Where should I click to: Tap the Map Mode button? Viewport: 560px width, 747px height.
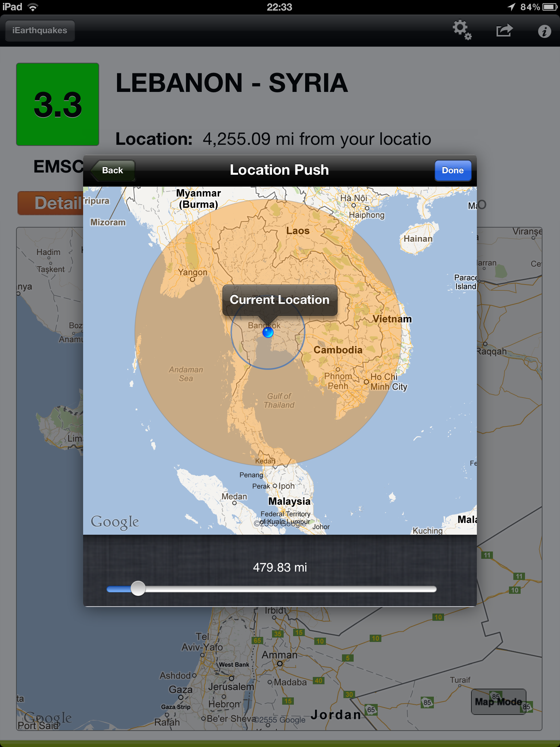tap(498, 701)
